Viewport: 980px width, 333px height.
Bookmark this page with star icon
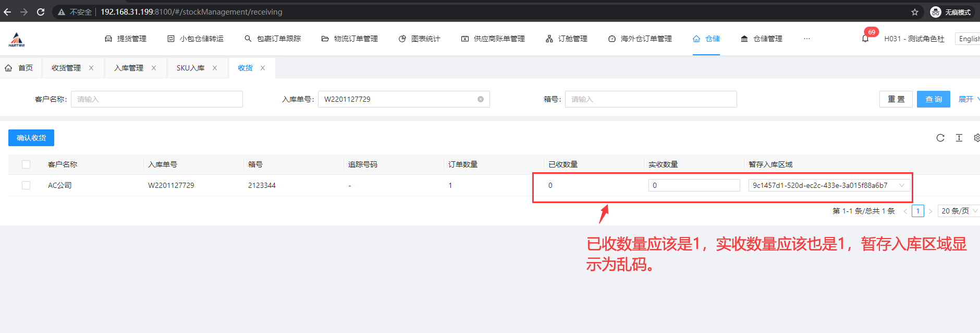pyautogui.click(x=915, y=12)
